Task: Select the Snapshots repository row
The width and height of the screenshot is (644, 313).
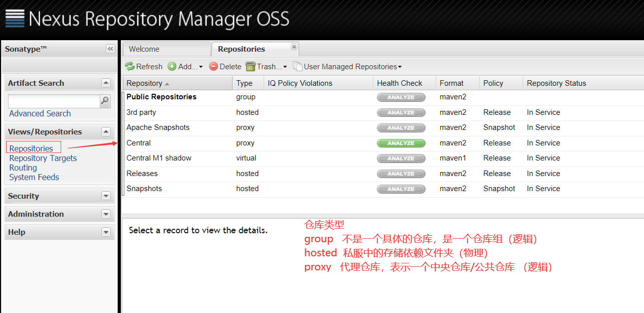Action: click(x=383, y=189)
